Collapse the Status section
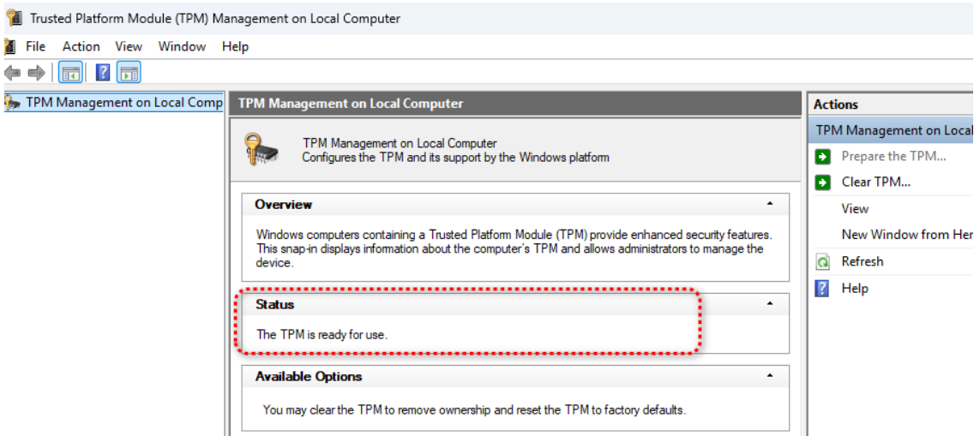Image resolution: width=980 pixels, height=436 pixels. click(x=770, y=303)
